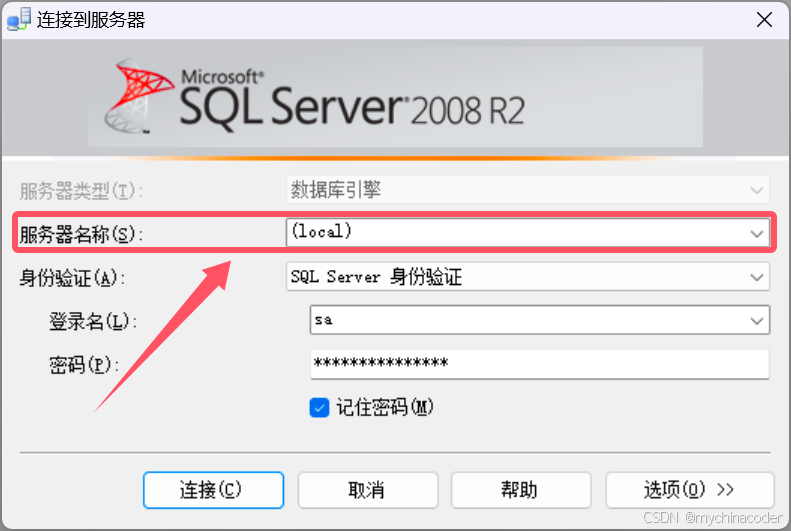
Task: Select the SQL Server 身份验证 combo box
Action: pyautogui.click(x=528, y=276)
